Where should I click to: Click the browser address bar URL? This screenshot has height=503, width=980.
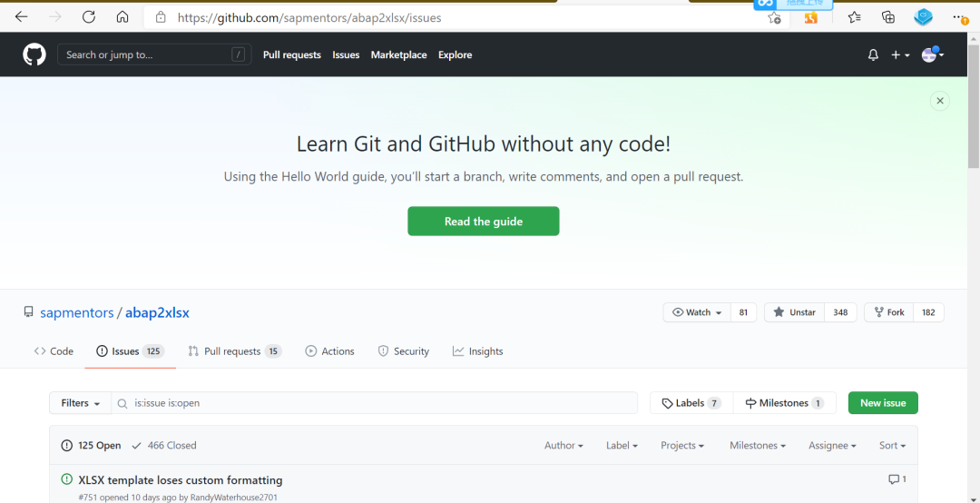tap(309, 18)
